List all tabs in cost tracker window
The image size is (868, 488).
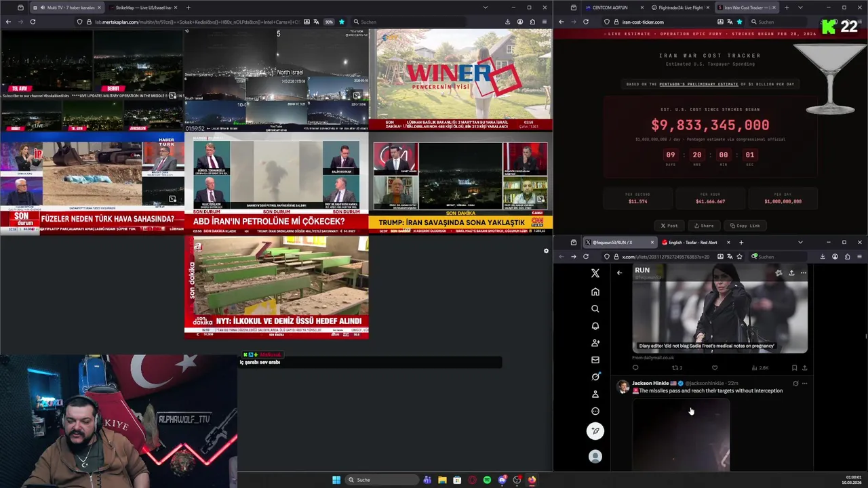click(x=801, y=7)
